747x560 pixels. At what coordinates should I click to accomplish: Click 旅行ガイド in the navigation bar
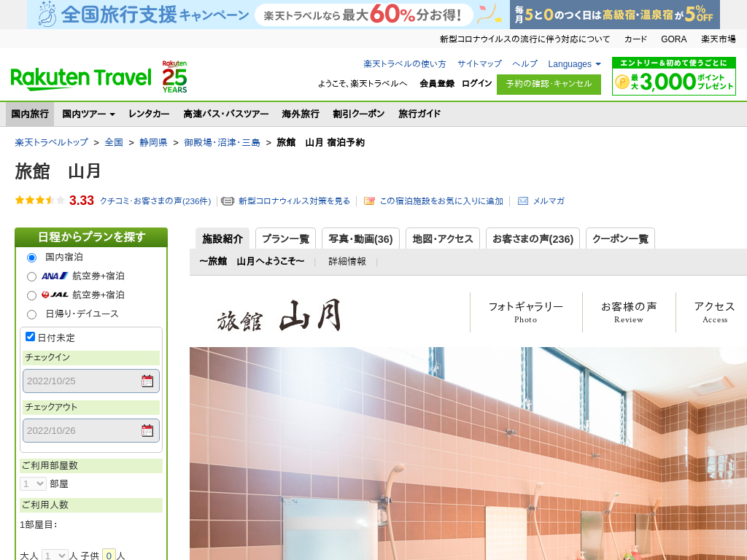(419, 114)
